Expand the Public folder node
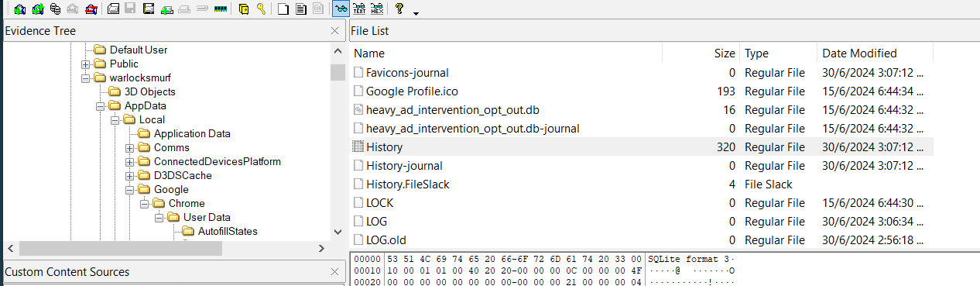The height and width of the screenshot is (286, 980). point(86,64)
